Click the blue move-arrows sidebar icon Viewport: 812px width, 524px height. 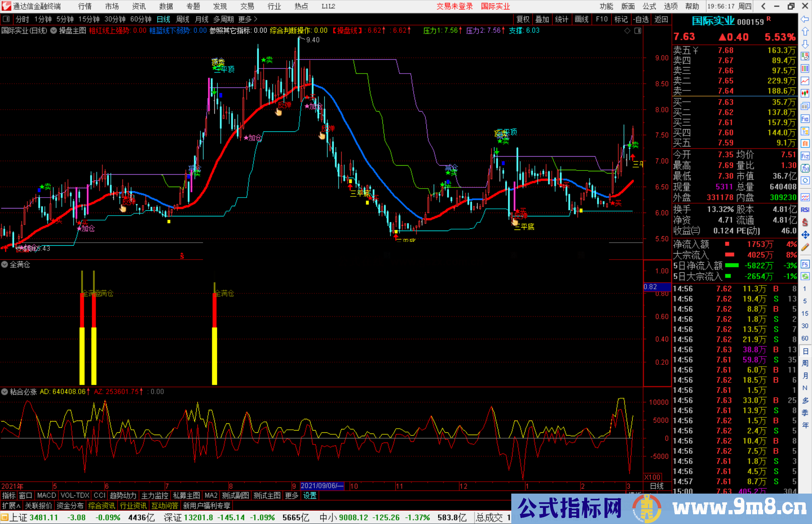click(805, 235)
